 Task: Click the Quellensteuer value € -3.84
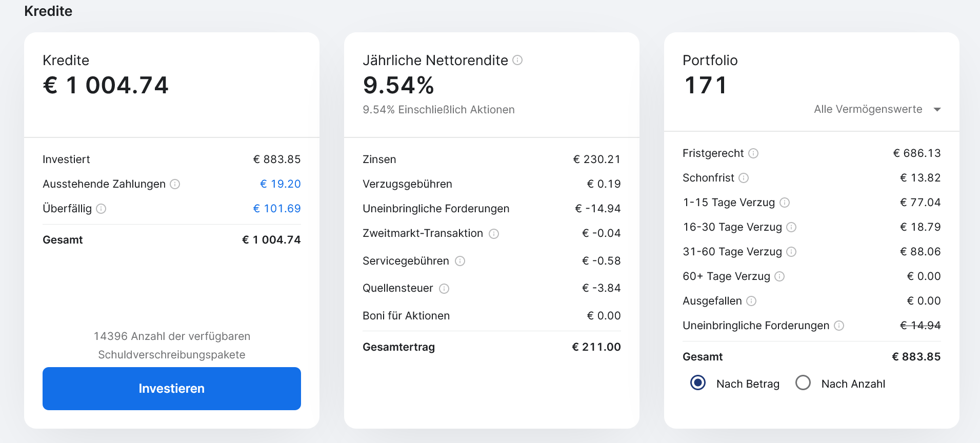pos(602,288)
